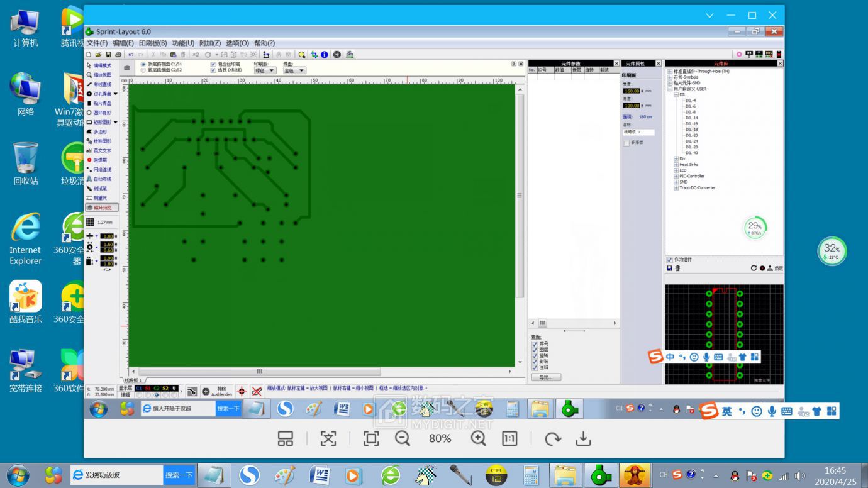Click the print icon in toolbar

(x=118, y=55)
